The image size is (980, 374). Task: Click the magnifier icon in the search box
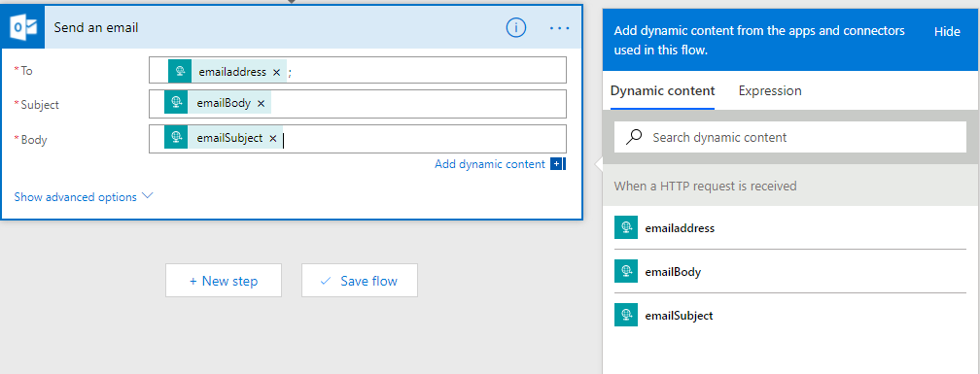pyautogui.click(x=634, y=137)
